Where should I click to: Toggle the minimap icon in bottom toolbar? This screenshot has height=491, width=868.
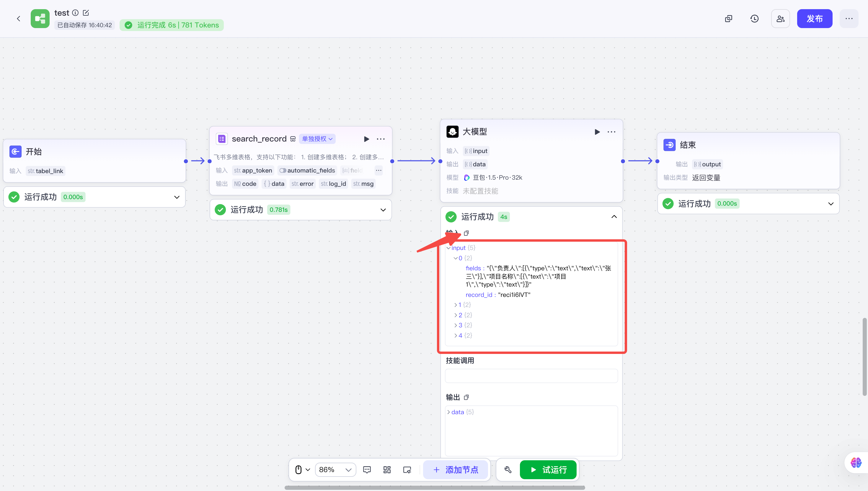tap(407, 469)
